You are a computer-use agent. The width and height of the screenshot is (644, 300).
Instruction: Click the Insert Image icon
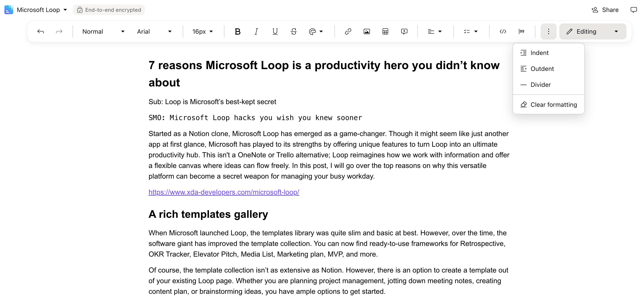367,31
